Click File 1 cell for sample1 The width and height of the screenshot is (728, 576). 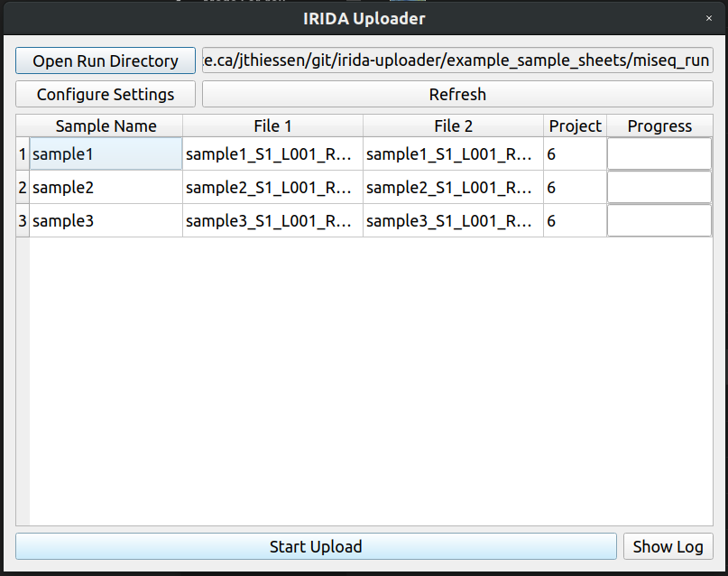tap(272, 153)
